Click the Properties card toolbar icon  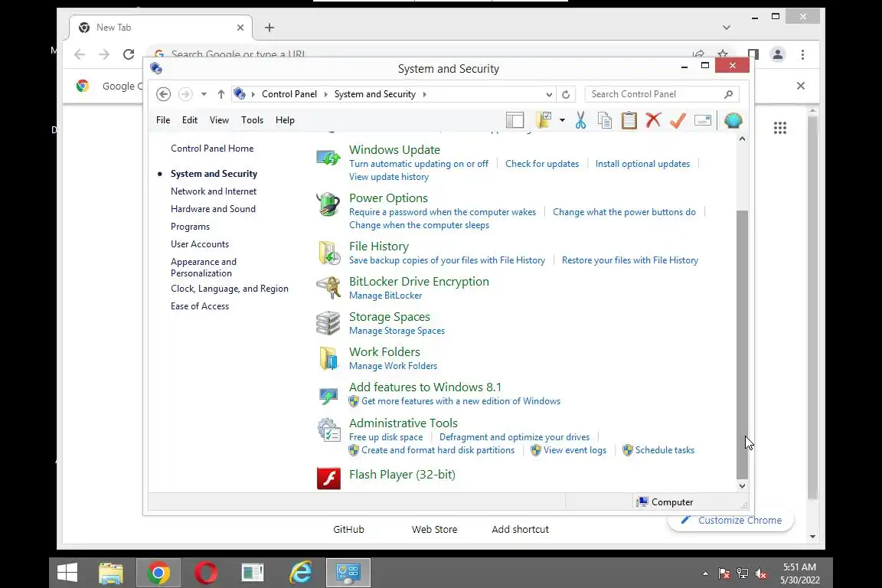click(703, 120)
